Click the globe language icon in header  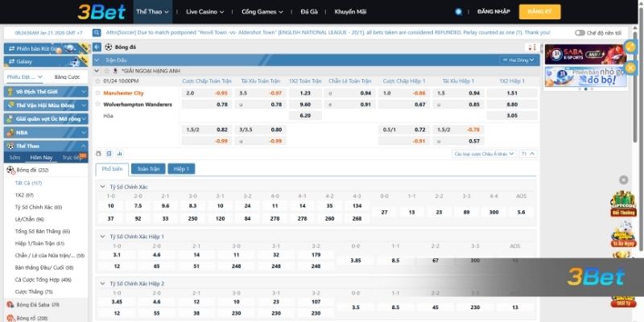(x=459, y=12)
